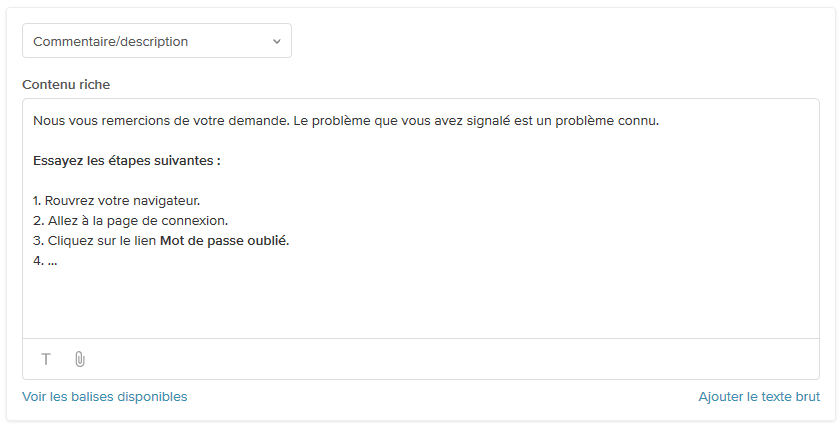Place cursor on step "4. ..."
The width and height of the screenshot is (840, 426).
[x=45, y=260]
